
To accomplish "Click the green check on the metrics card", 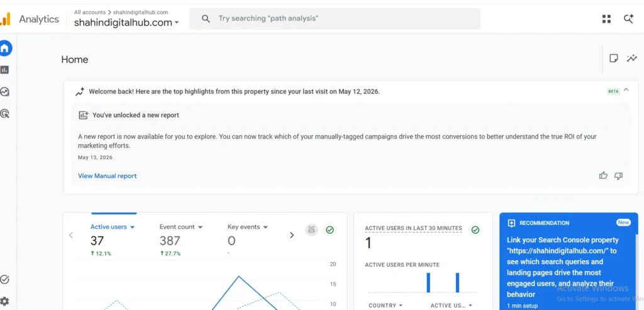I will [330, 230].
